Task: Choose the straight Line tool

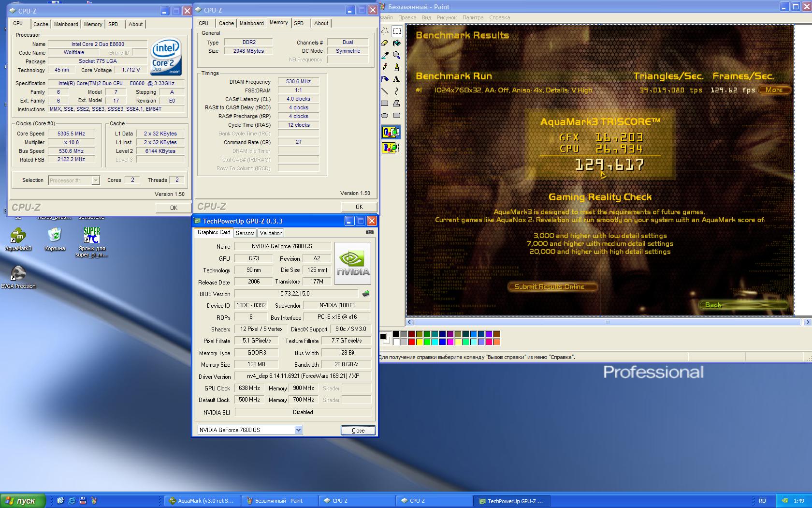Action: pos(385,91)
